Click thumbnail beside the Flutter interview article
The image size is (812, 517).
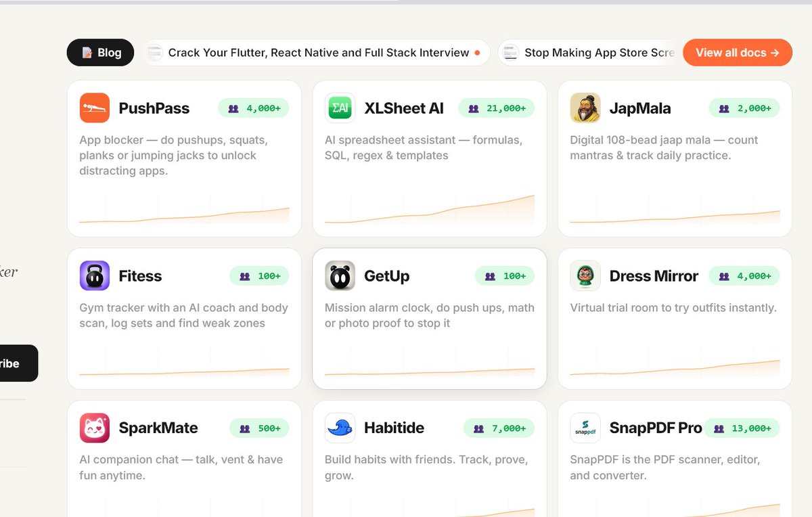pos(155,52)
